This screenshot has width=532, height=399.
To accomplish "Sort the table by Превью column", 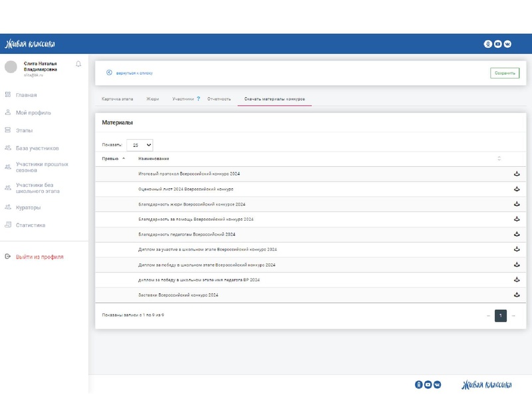I will (114, 158).
